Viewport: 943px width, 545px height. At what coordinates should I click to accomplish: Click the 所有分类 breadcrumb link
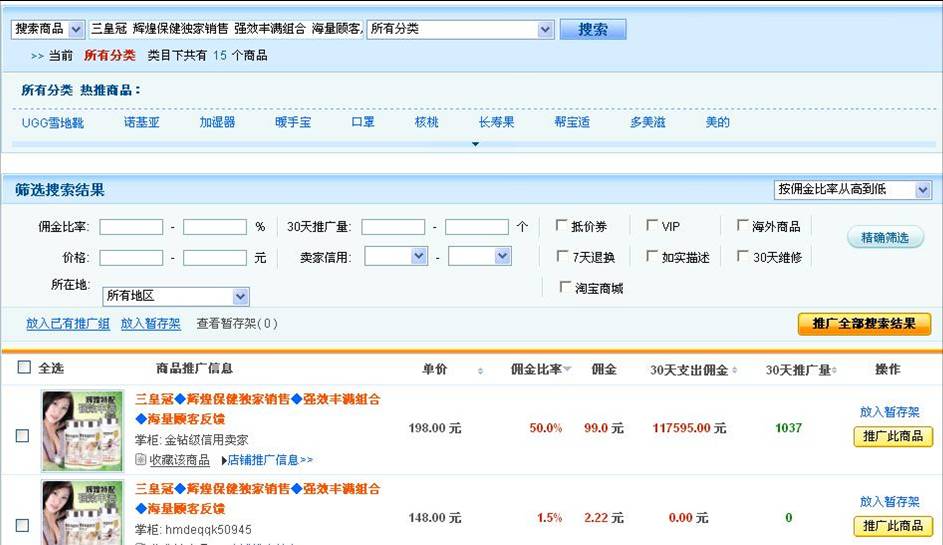pyautogui.click(x=109, y=55)
